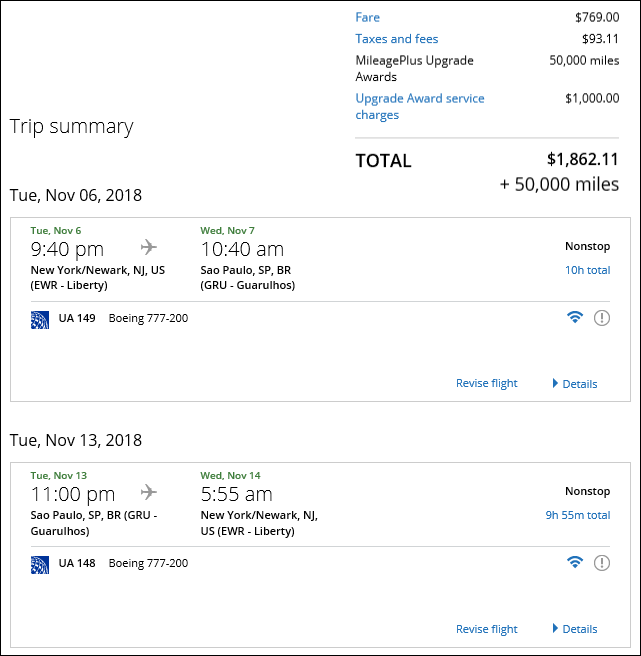Click the $1,862.11 total price
641x656 pixels.
582,160
